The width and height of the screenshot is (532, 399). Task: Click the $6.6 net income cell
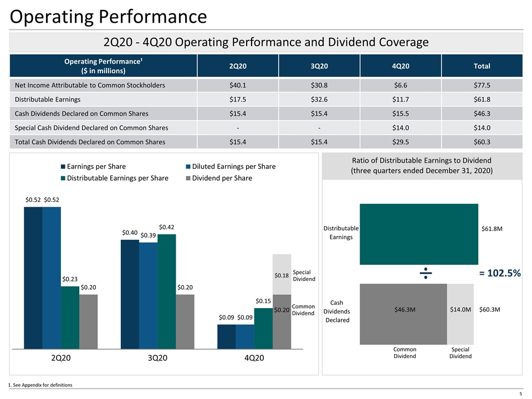click(401, 85)
